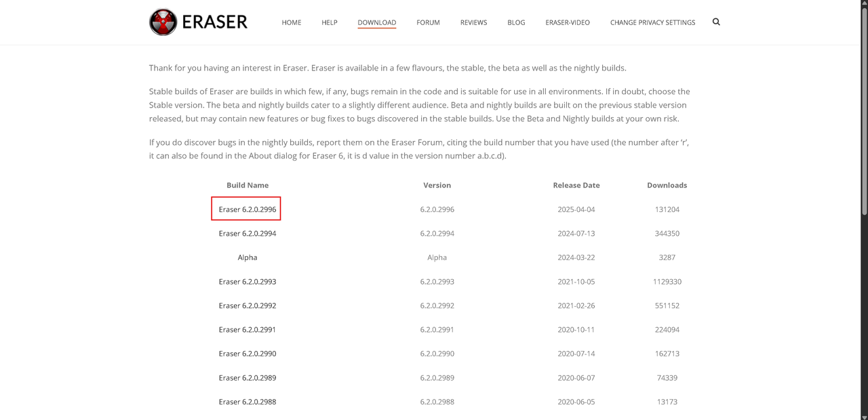Click release date 2021-10-05
The height and width of the screenshot is (420, 868).
click(x=576, y=281)
